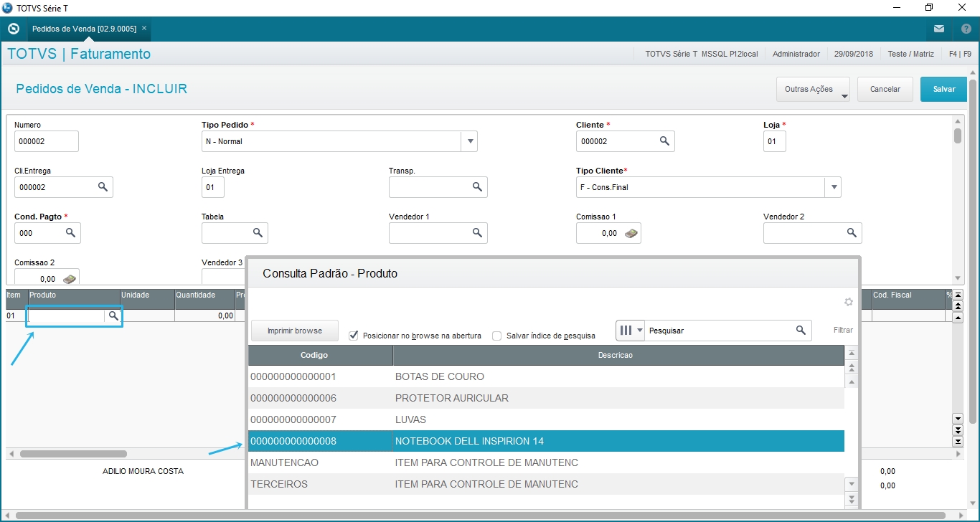This screenshot has height=522, width=980.
Task: Click the TOTVS logo icon in tab bar
Action: (13, 29)
